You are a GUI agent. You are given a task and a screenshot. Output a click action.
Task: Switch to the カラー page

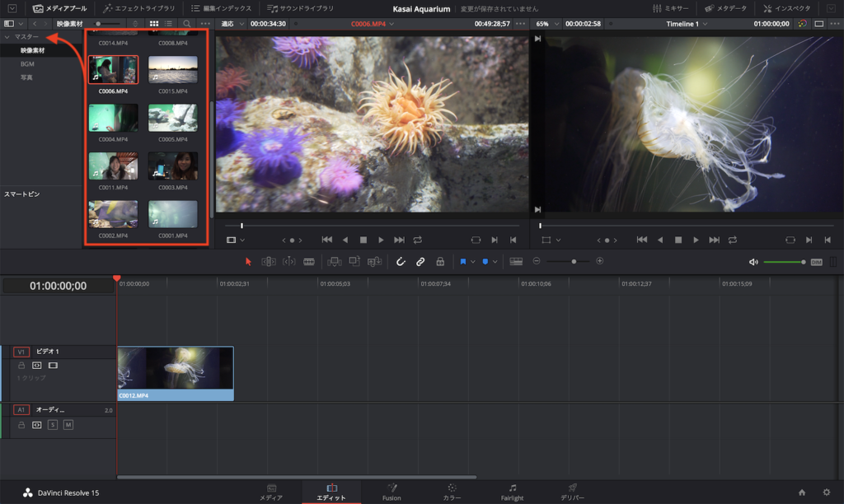tap(452, 492)
